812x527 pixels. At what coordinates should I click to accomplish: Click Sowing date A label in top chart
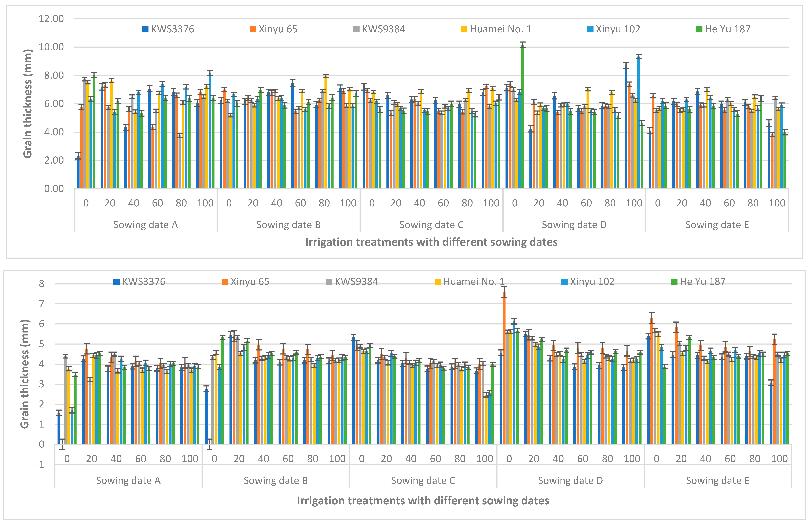(x=145, y=225)
